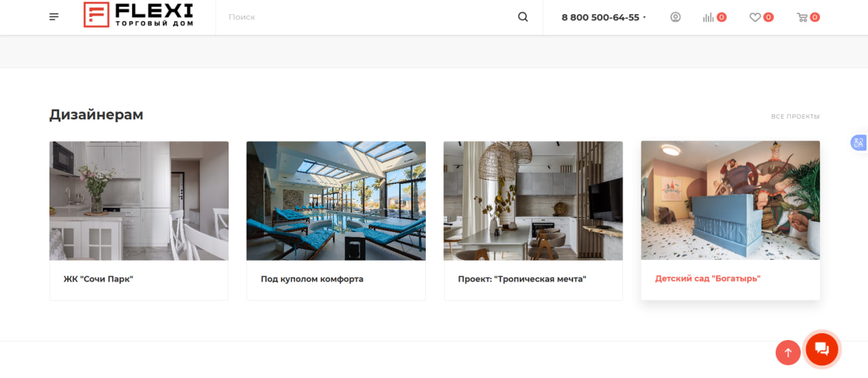
Task: Open the red chat widget button
Action: [x=822, y=349]
